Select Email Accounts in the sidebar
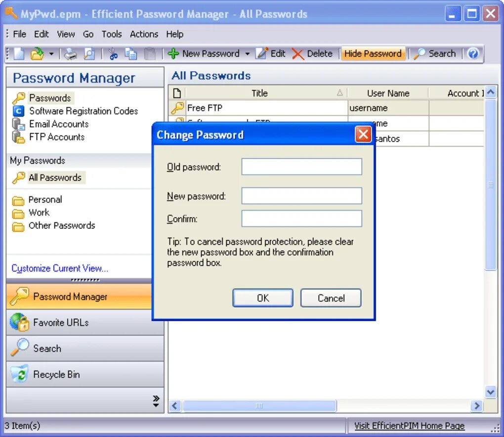 [58, 124]
